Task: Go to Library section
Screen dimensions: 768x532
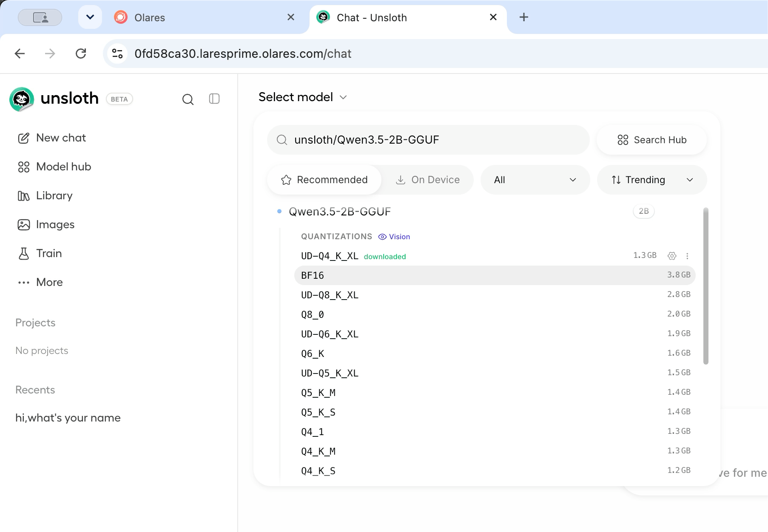Action: coord(45,195)
